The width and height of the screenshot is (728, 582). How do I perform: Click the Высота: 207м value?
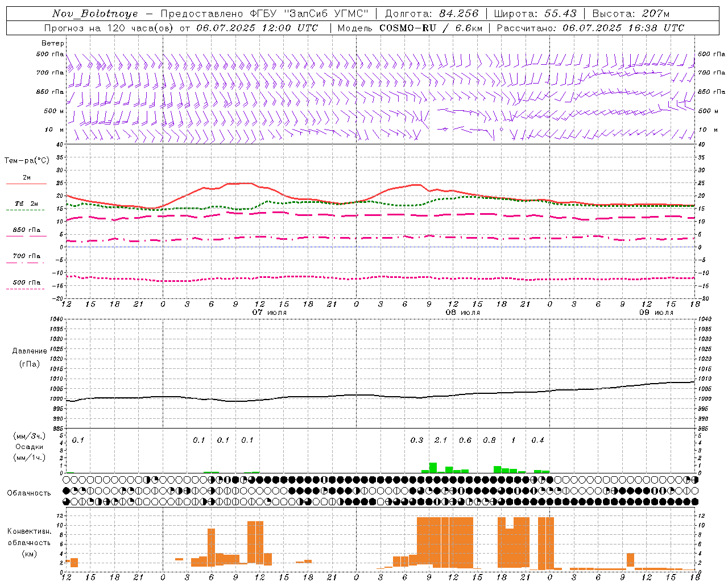pos(631,14)
